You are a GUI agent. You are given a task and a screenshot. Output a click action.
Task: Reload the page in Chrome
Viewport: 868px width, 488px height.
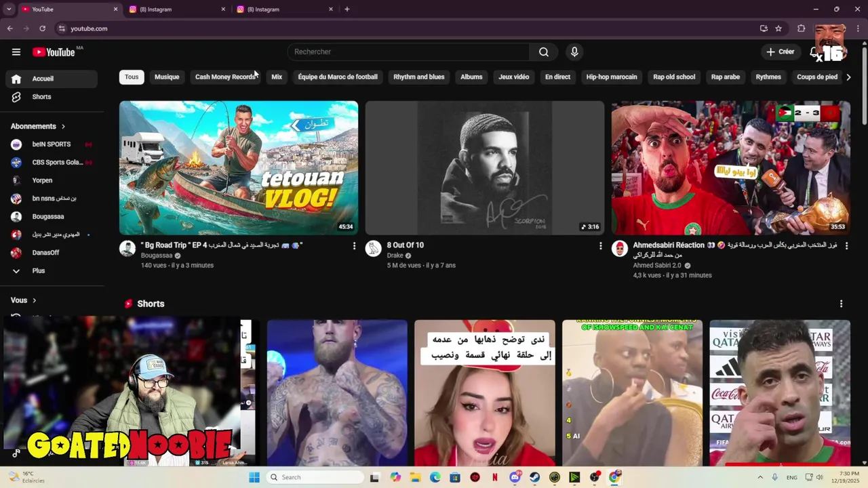point(42,28)
